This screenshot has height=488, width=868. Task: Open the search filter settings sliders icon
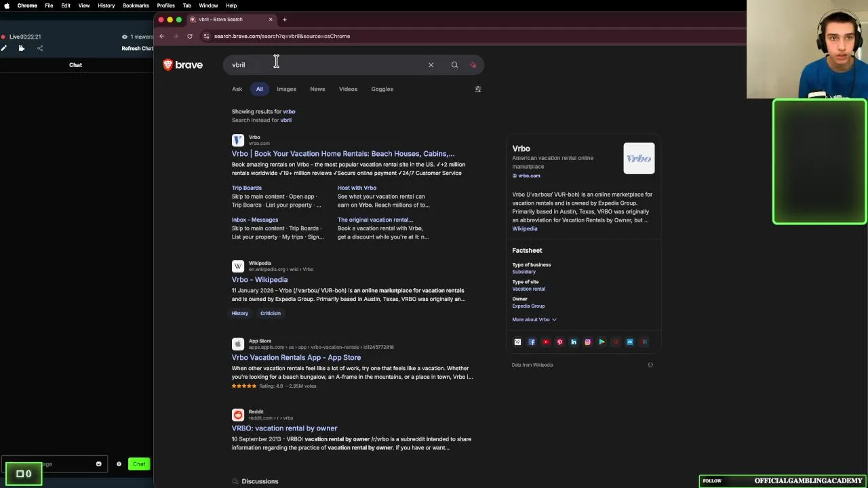[478, 89]
